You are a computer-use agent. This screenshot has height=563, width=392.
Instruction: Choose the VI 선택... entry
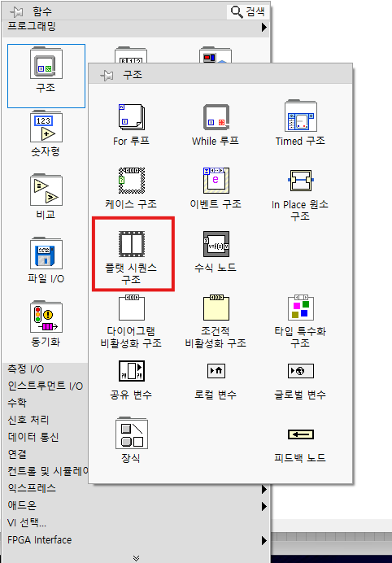click(x=27, y=522)
